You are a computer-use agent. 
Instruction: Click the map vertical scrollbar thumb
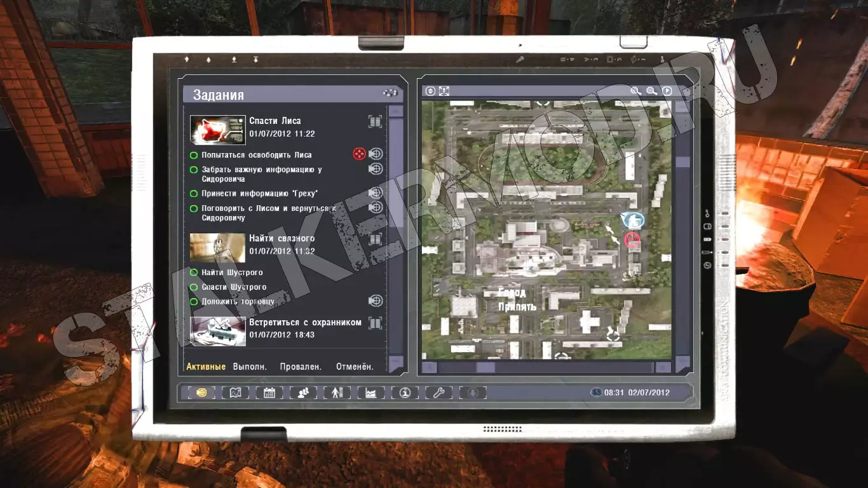click(682, 162)
